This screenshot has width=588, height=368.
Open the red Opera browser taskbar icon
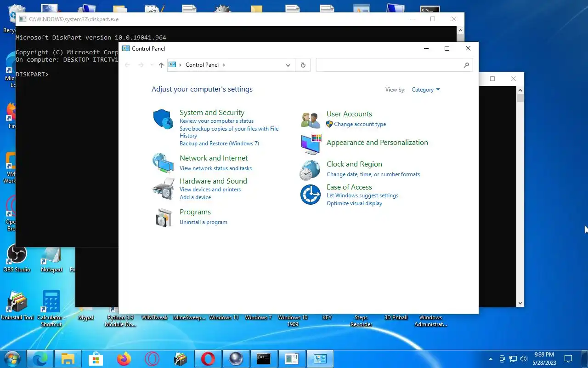[208, 359]
